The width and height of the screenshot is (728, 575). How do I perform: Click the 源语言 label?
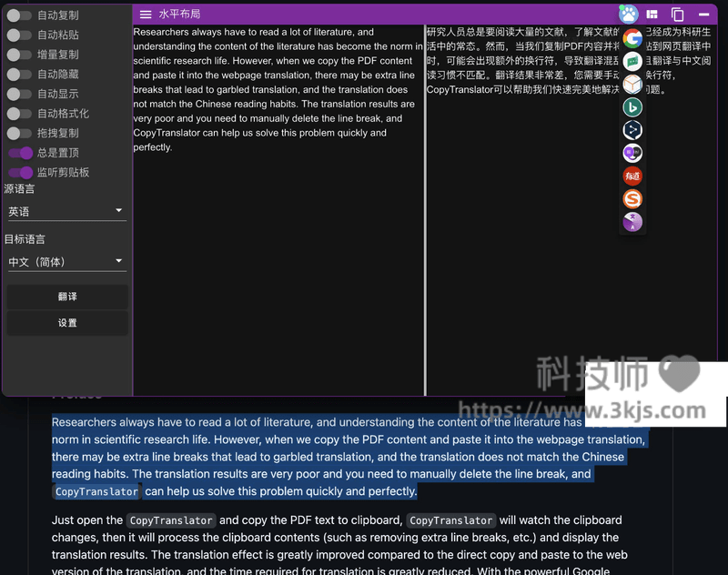[19, 189]
